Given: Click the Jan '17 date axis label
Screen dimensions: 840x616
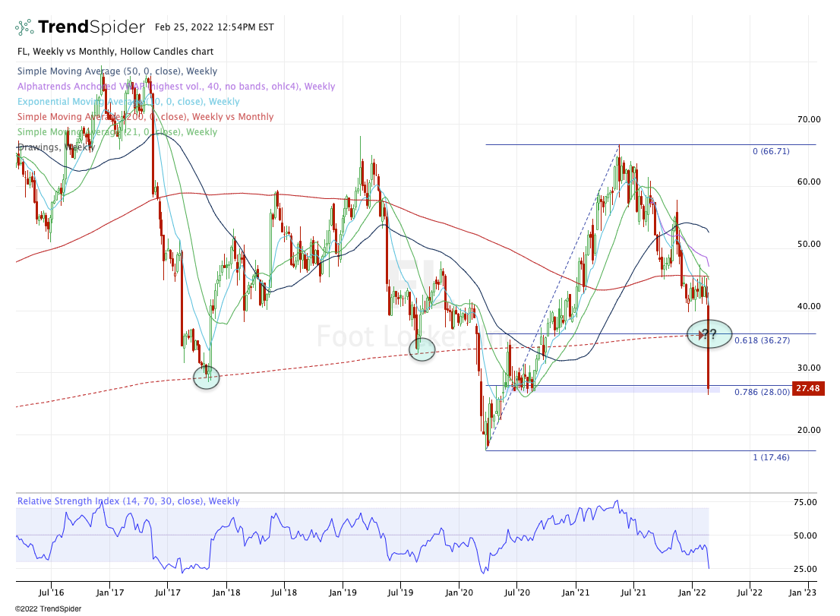Looking at the screenshot, I should 110,592.
